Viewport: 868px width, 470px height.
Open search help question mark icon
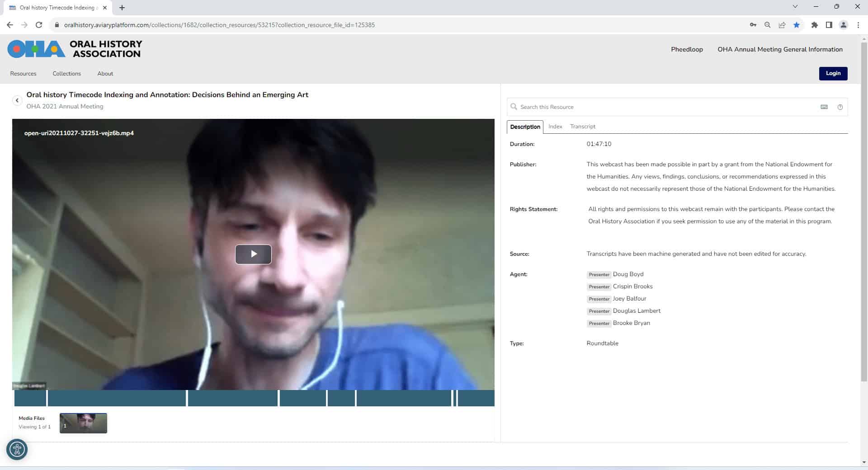[x=840, y=107]
